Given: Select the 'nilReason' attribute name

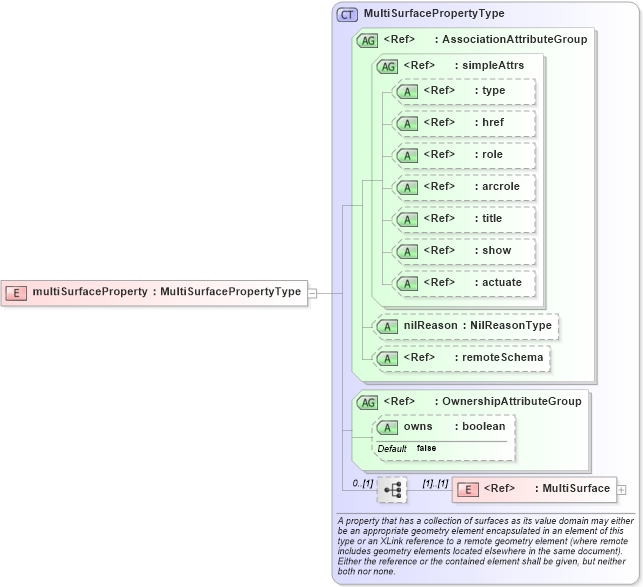Looking at the screenshot, I should click(430, 325).
